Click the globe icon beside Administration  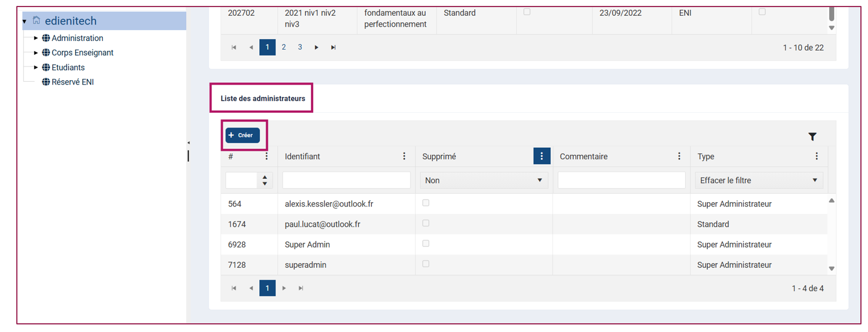click(46, 38)
